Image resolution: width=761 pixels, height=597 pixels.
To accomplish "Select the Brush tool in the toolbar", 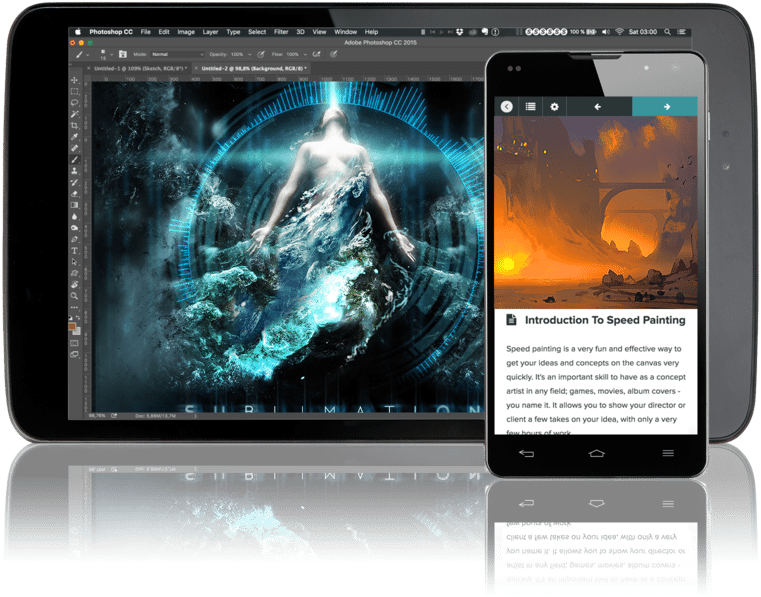I will coord(74,160).
